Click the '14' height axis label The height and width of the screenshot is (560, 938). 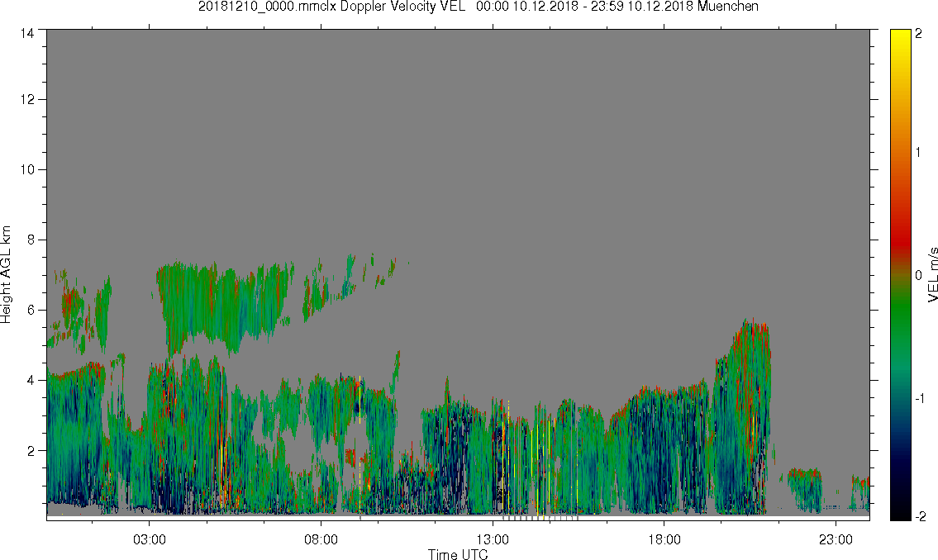click(x=27, y=34)
